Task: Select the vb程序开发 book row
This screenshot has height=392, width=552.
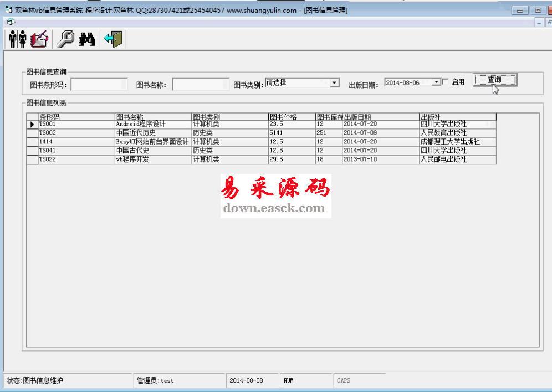Action: click(132, 159)
